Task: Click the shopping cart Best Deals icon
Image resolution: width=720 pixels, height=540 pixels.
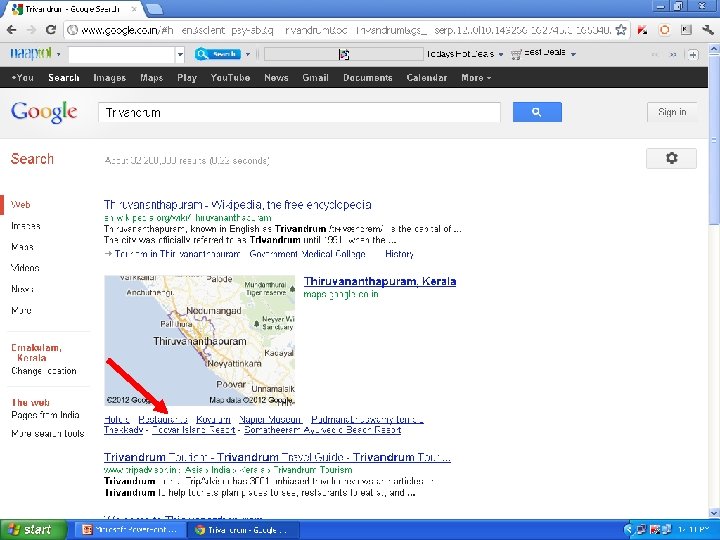Action: click(x=516, y=54)
